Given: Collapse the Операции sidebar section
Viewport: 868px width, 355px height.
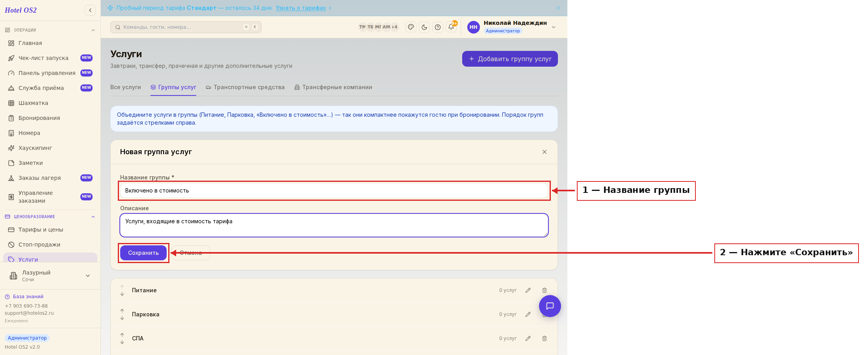Looking at the screenshot, I should (x=93, y=30).
